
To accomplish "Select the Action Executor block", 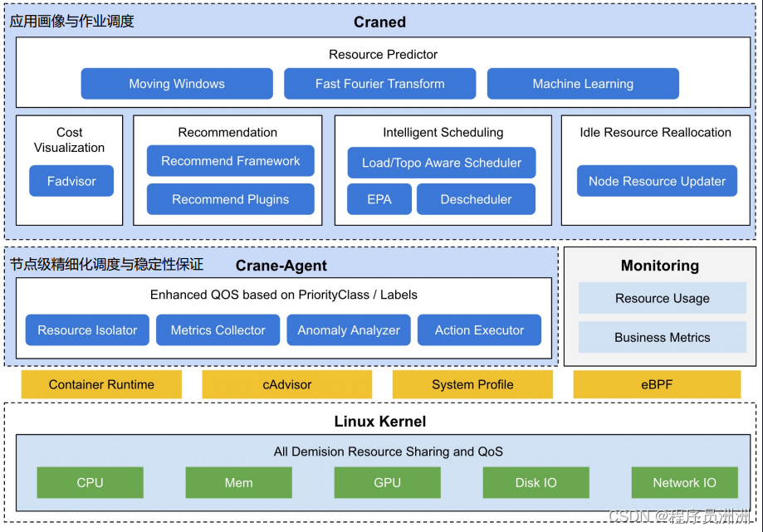I will point(479,329).
